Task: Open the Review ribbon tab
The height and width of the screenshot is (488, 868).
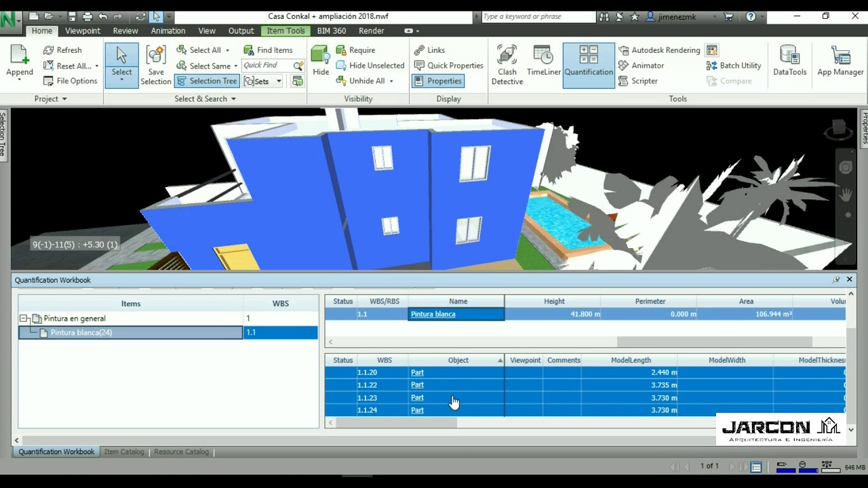Action: pyautogui.click(x=125, y=30)
